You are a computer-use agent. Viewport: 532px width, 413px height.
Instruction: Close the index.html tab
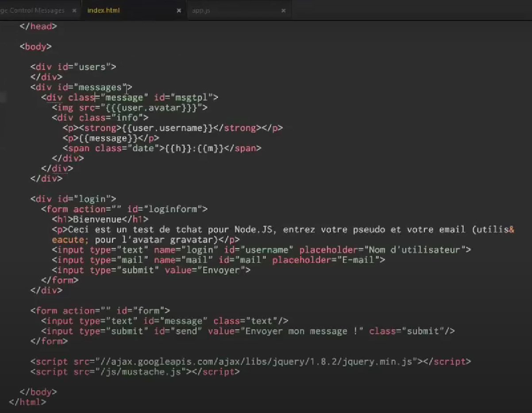[x=179, y=11]
